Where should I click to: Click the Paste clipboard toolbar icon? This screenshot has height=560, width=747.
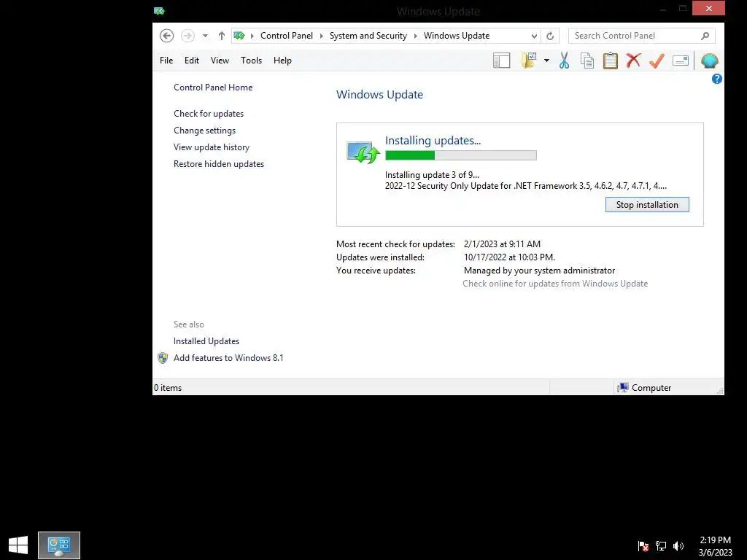pos(611,61)
